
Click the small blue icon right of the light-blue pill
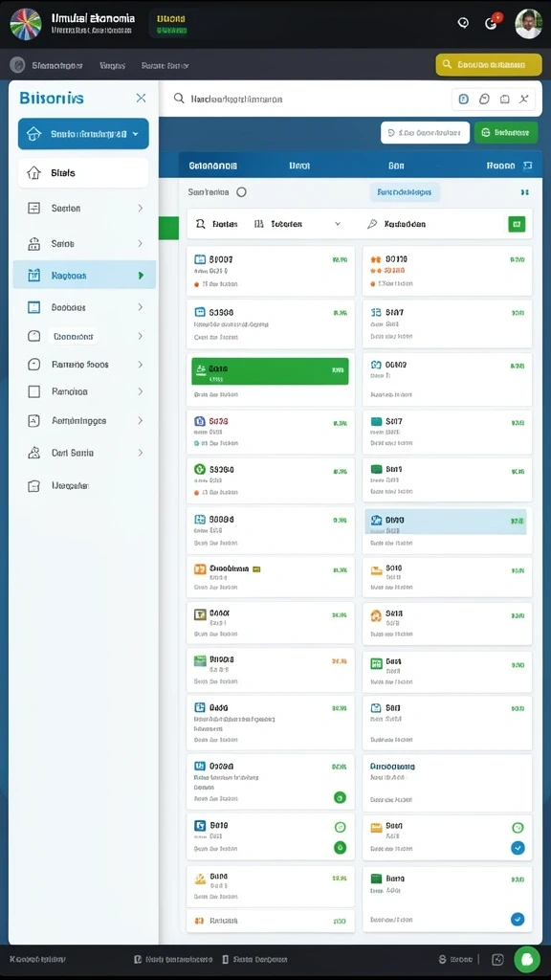pos(525,192)
